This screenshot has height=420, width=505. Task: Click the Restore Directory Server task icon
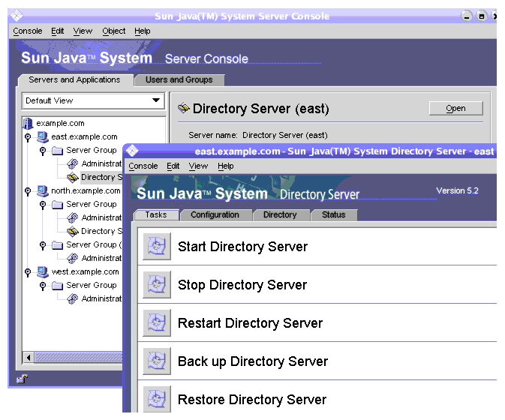(x=157, y=398)
